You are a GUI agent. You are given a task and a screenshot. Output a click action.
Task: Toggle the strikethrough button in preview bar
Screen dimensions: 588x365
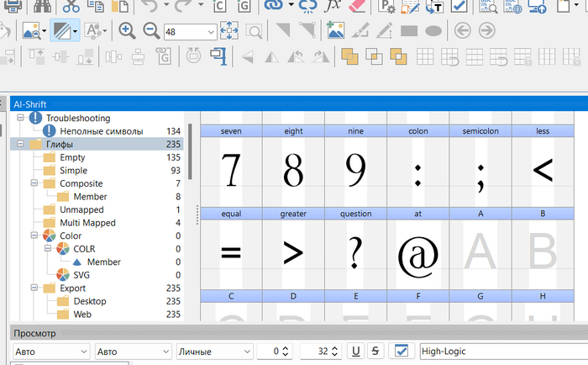coord(375,351)
